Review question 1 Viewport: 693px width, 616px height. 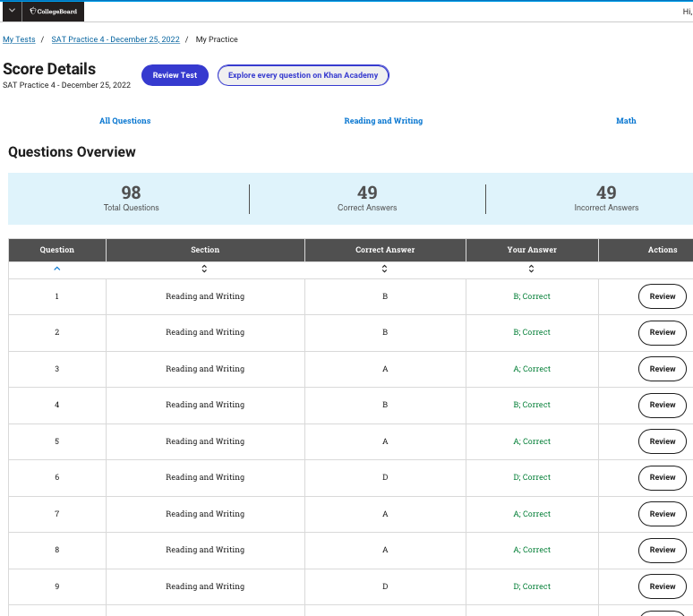(x=662, y=296)
